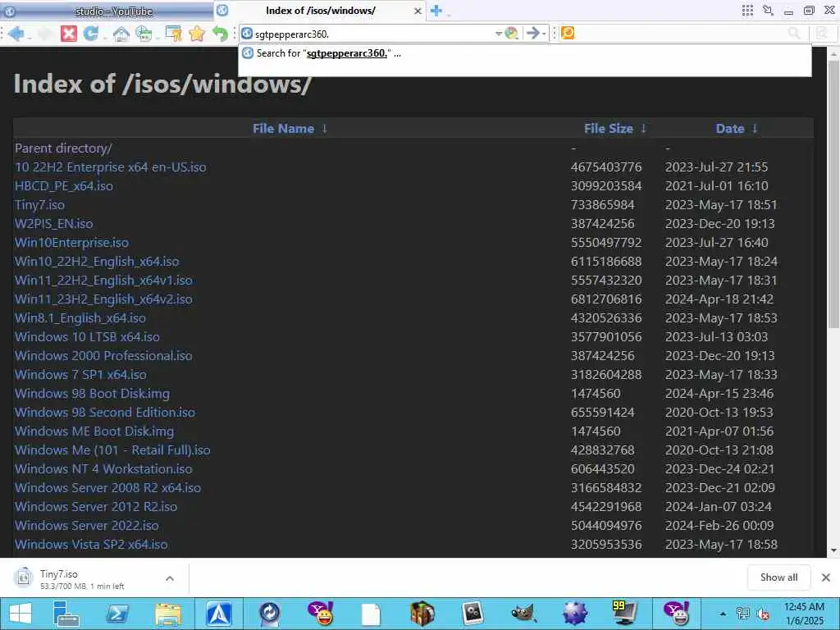Close the Index of /isos/windows/ tab
The image size is (840, 630).
pyautogui.click(x=418, y=11)
